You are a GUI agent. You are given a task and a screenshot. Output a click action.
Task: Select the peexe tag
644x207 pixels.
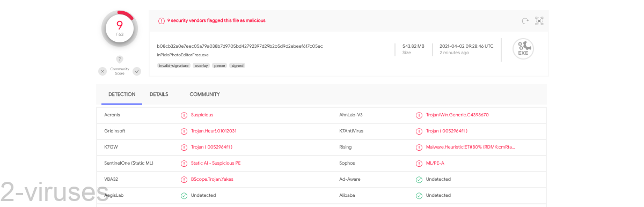point(219,65)
